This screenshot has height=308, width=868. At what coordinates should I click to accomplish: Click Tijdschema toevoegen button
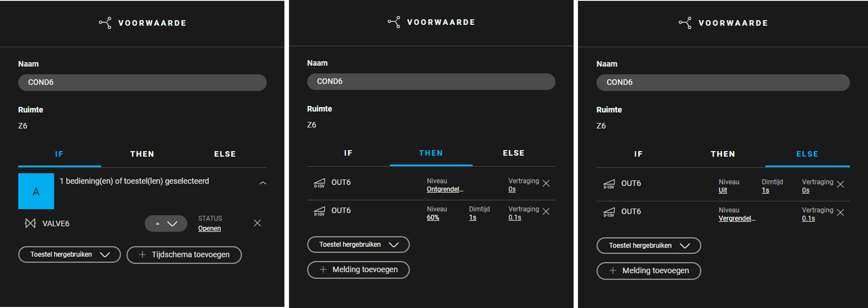pos(184,255)
